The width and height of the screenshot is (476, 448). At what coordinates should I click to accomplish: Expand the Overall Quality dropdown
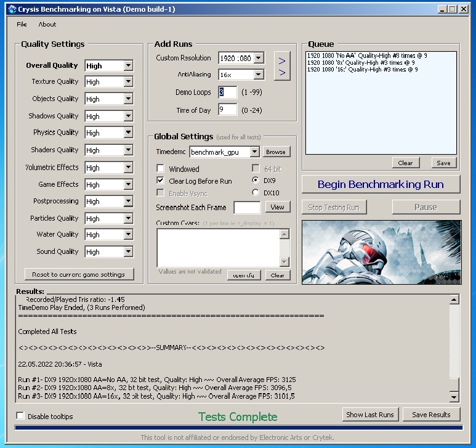click(129, 65)
